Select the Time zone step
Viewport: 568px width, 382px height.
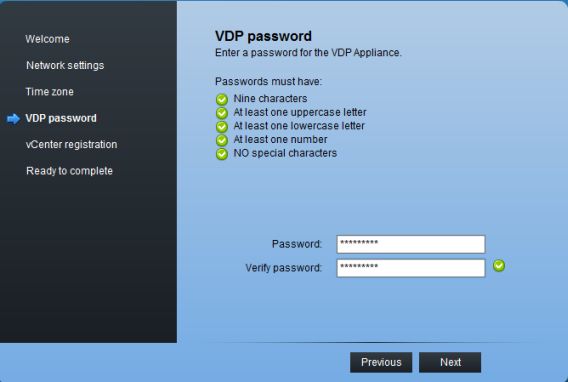point(50,92)
